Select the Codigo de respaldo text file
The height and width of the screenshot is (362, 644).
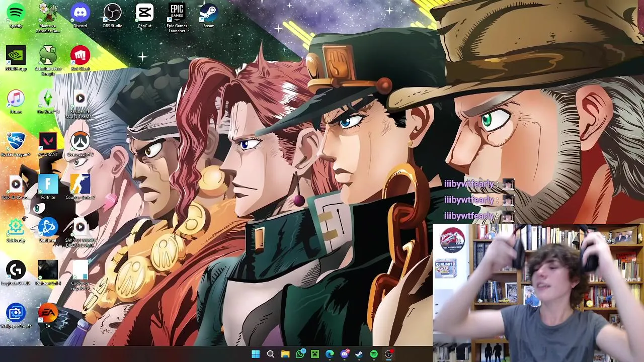[x=80, y=276]
